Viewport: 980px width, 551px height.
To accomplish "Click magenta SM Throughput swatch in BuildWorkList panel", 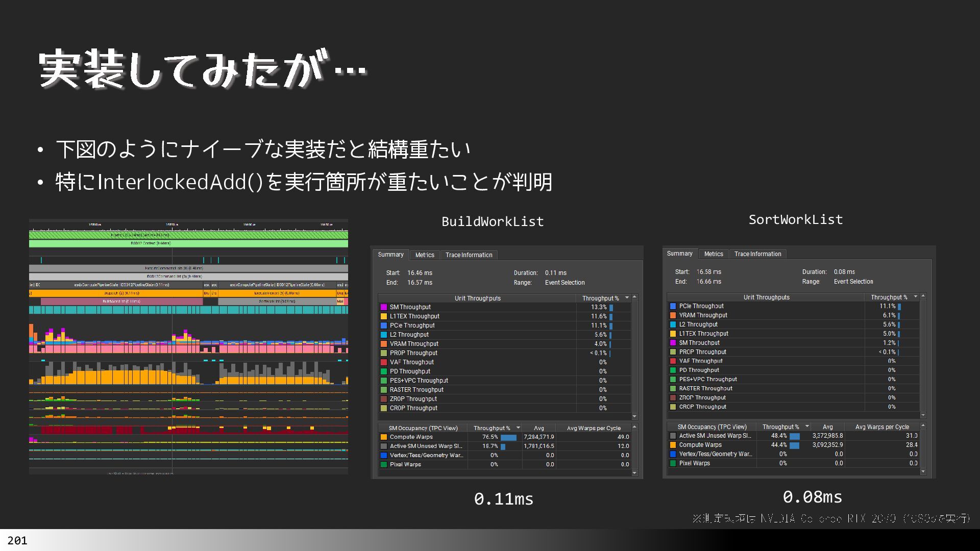I will point(384,307).
